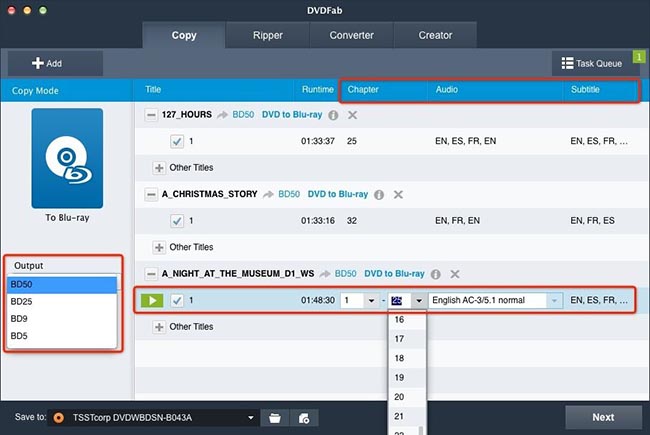650x435 pixels.
Task: Show info for A_NIGHT_AT_THE_MUSEUM source
Action: click(x=436, y=274)
